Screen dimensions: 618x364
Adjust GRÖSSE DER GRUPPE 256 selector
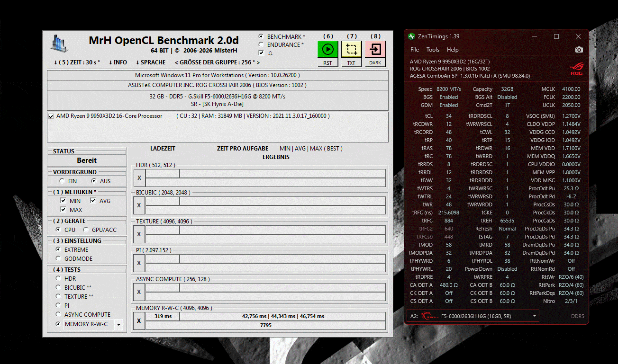[x=218, y=62]
